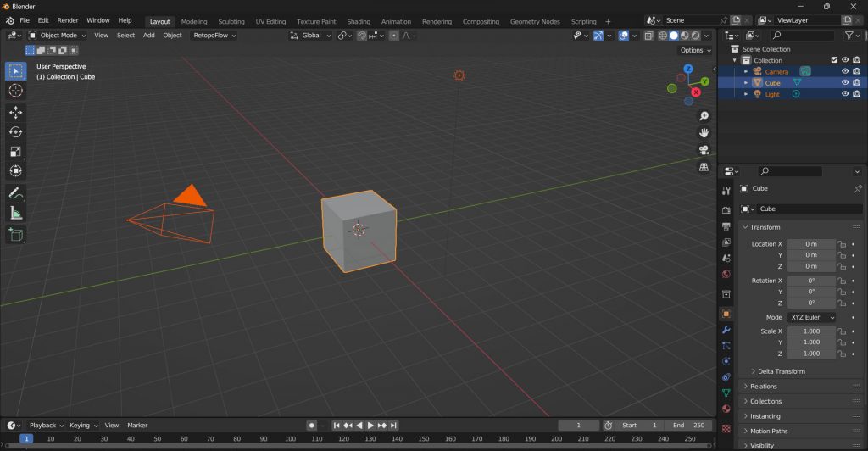Select the Scale tool

pos(15,151)
